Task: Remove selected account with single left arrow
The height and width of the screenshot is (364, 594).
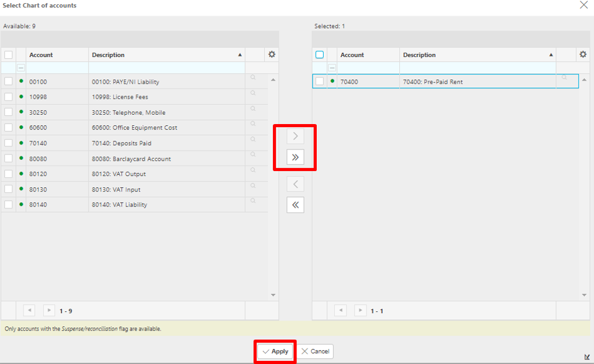Action: pyautogui.click(x=295, y=184)
